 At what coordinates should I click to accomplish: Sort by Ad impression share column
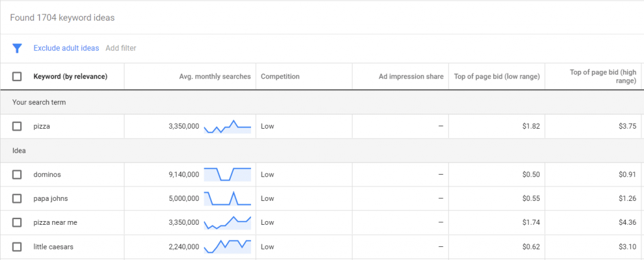(x=411, y=77)
